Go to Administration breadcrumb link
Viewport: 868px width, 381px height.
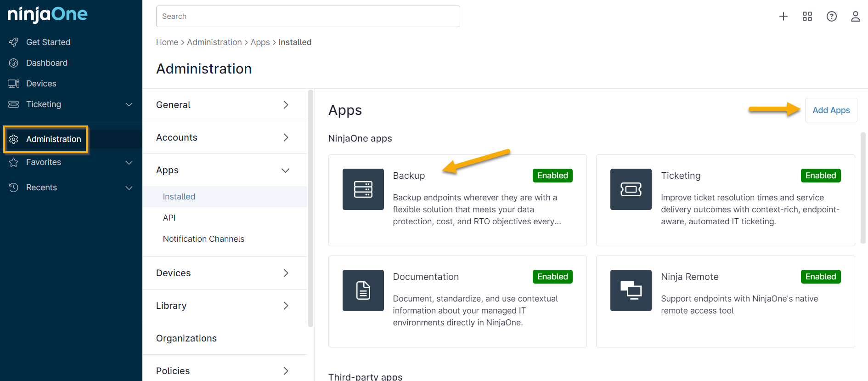pyautogui.click(x=214, y=42)
